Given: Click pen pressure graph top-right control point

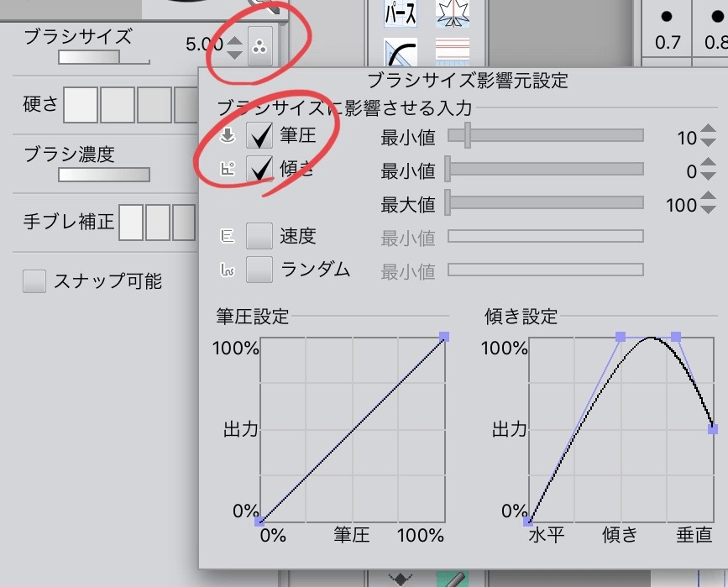Looking at the screenshot, I should pyautogui.click(x=444, y=337).
